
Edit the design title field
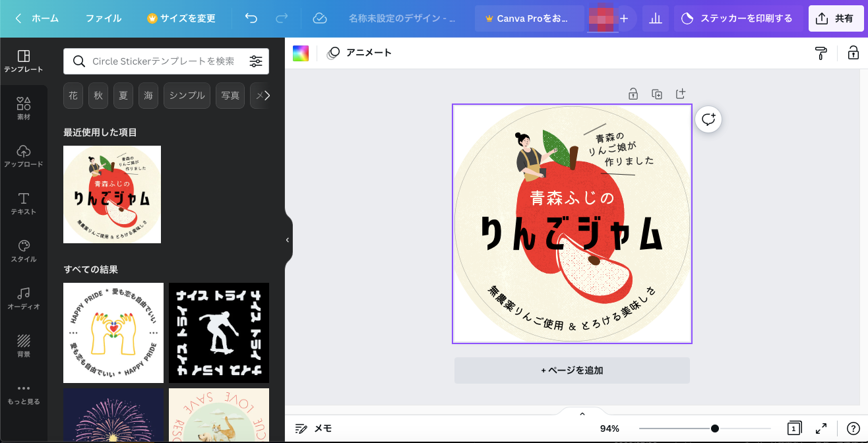tap(402, 18)
